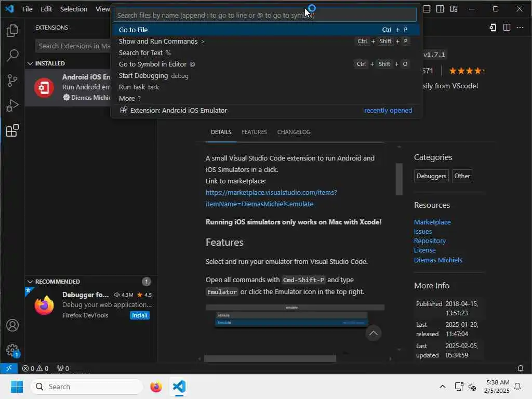Image resolution: width=532 pixels, height=399 pixels.
Task: Open Firefox from the Windows taskbar
Action: click(156, 387)
